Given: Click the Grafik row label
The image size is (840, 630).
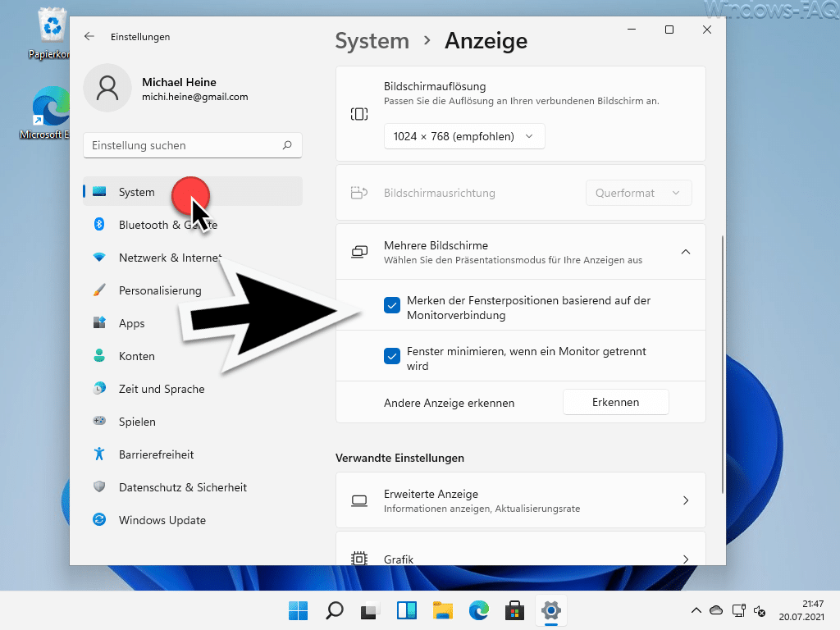Looking at the screenshot, I should (x=399, y=559).
